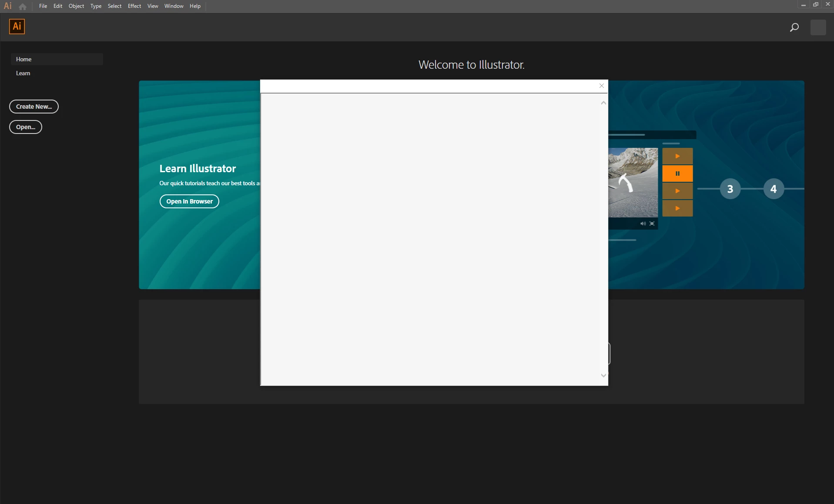Open the View menu

[x=153, y=6]
